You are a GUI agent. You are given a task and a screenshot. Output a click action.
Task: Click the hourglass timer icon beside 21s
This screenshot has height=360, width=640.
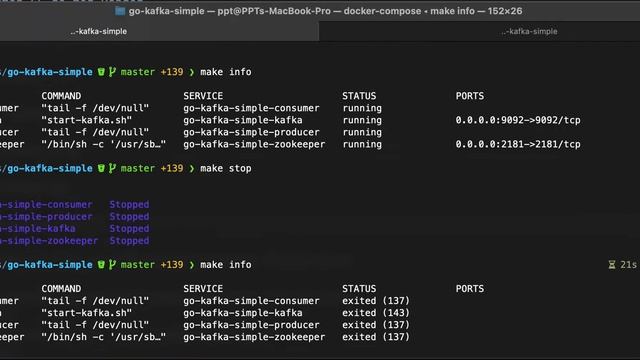612,265
